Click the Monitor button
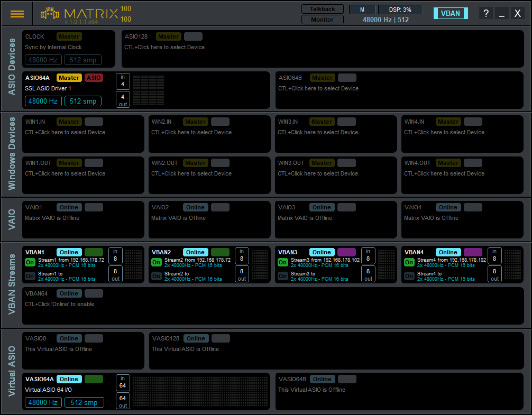The height and width of the screenshot is (415, 532). tap(322, 20)
